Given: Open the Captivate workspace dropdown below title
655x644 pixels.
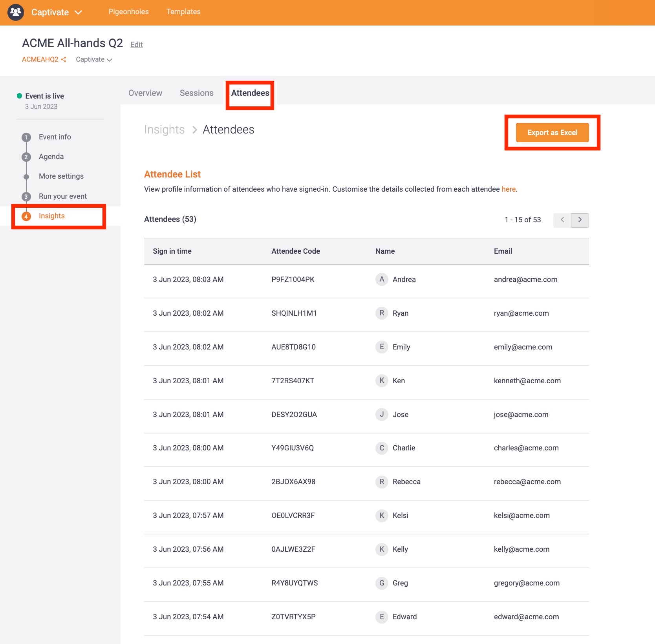Looking at the screenshot, I should 94,59.
